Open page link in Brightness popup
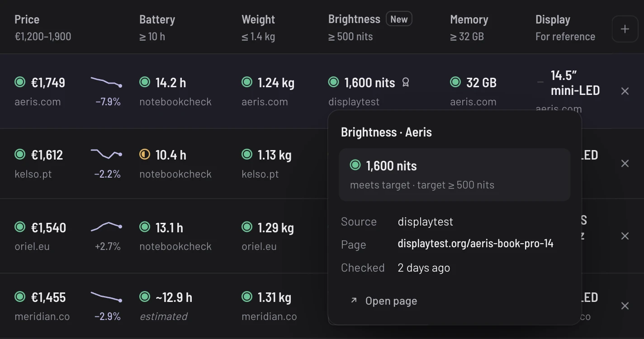The width and height of the screenshot is (644, 339). coord(384,301)
